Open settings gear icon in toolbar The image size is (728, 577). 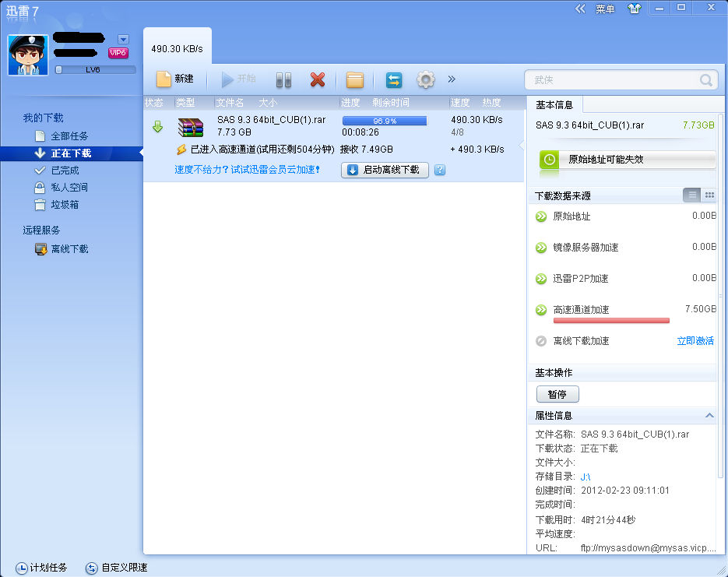coord(426,79)
